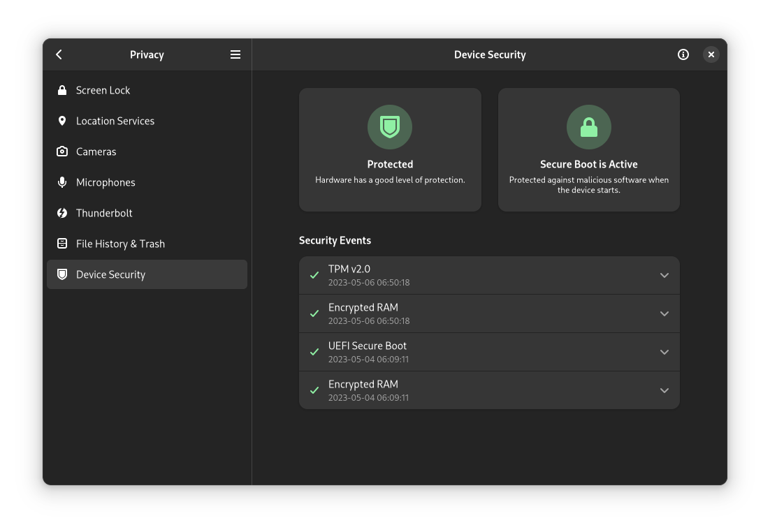
Task: Click the checkmark on UEFI Secure Boot event
Action: click(x=314, y=352)
